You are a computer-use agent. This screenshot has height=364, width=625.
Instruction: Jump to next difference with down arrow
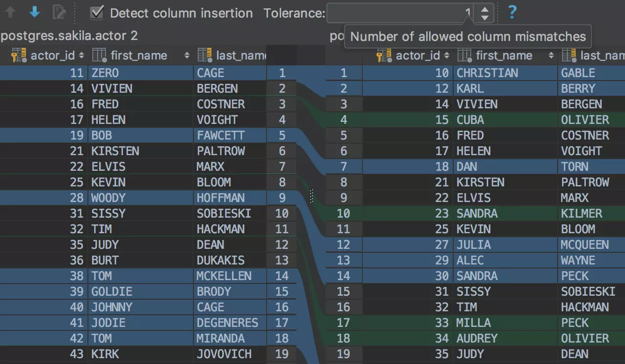pyautogui.click(x=34, y=12)
